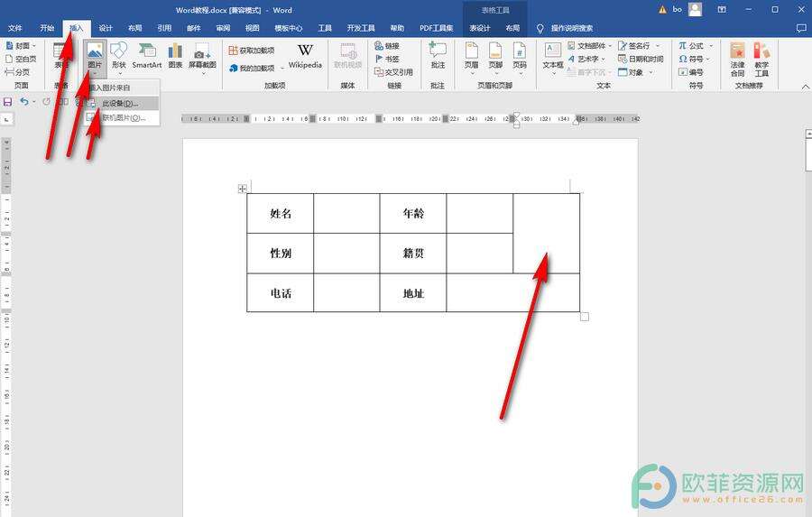Viewport: 812px width, 517px height.
Task: Open the 符号 symbol menu
Action: pos(694,59)
